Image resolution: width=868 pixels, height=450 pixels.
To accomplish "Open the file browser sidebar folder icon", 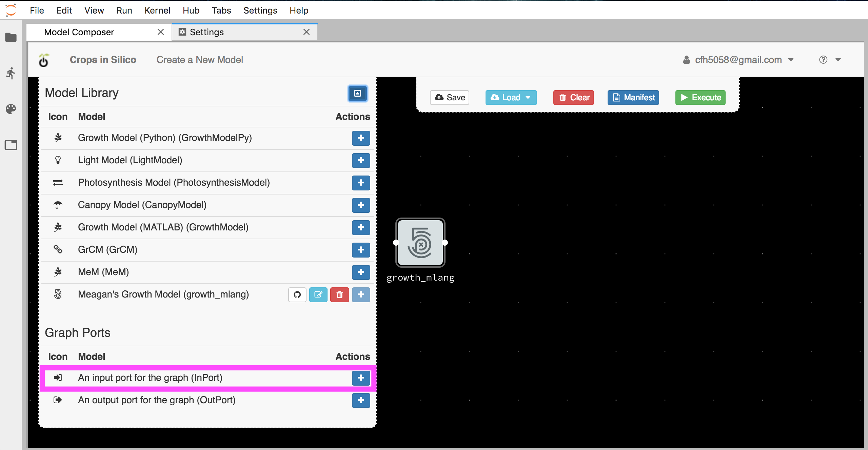I will [x=11, y=37].
